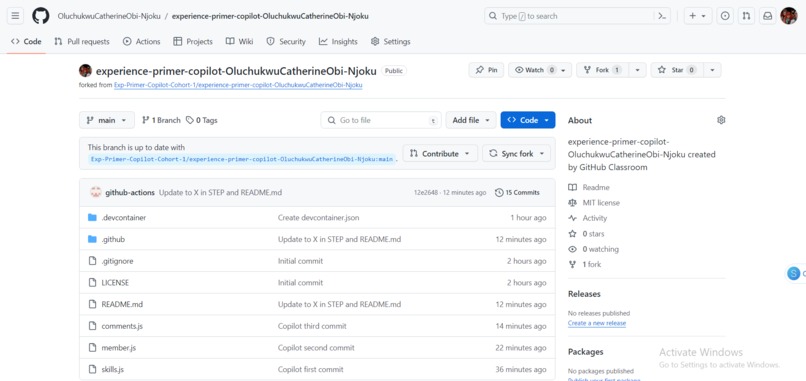Switch to the Actions tab

(142, 42)
